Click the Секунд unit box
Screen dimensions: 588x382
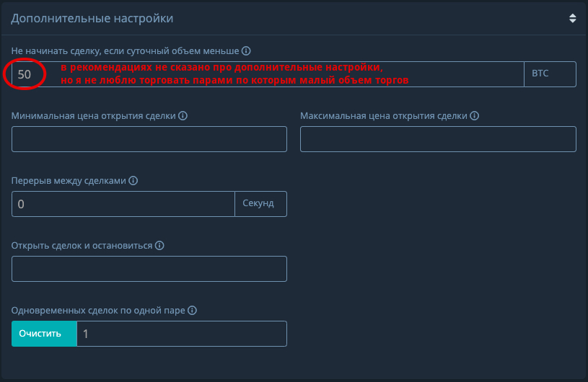[x=260, y=204]
